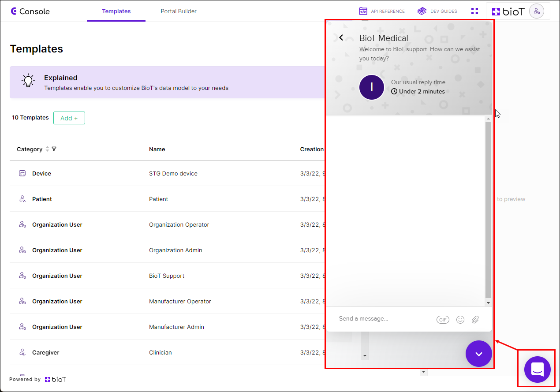Open the API Reference icon link
This screenshot has height=392, width=560.
tap(363, 11)
